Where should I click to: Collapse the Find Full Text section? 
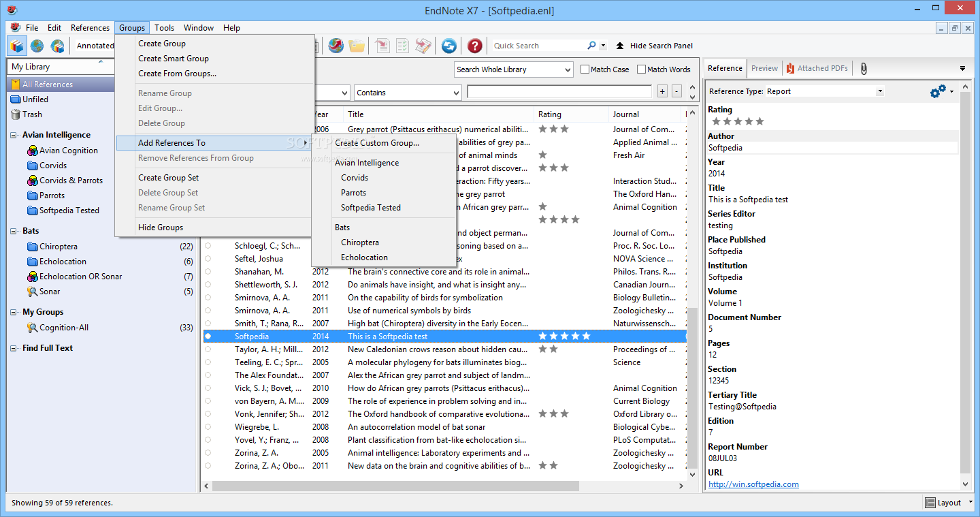pyautogui.click(x=15, y=348)
